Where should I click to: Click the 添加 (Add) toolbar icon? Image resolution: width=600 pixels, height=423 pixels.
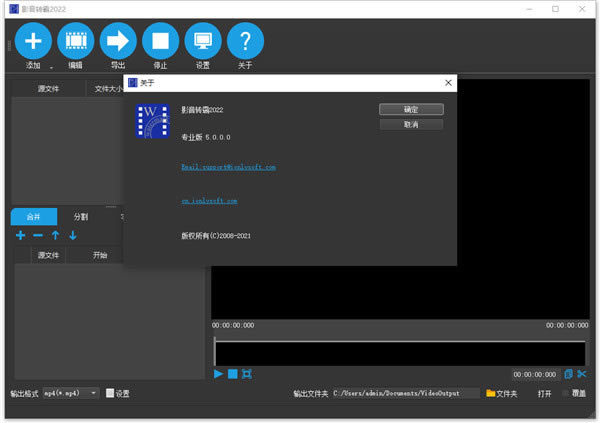(33, 42)
